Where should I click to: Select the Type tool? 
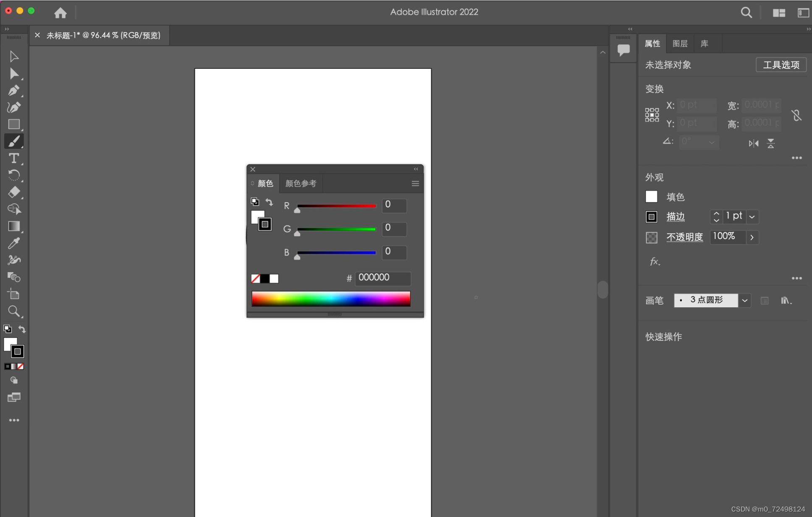click(13, 158)
